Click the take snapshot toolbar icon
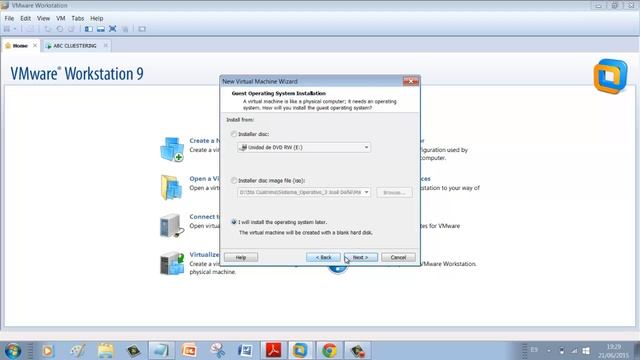This screenshot has height=360, width=640. point(48,29)
